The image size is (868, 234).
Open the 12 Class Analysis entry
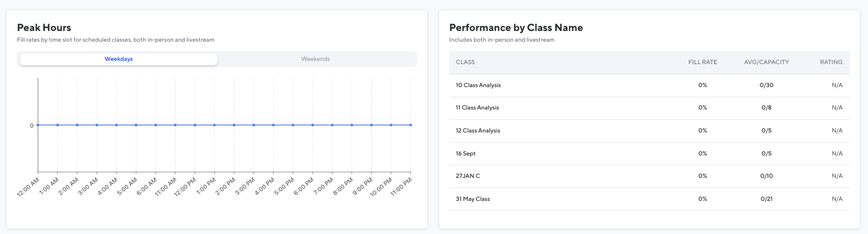click(x=478, y=131)
